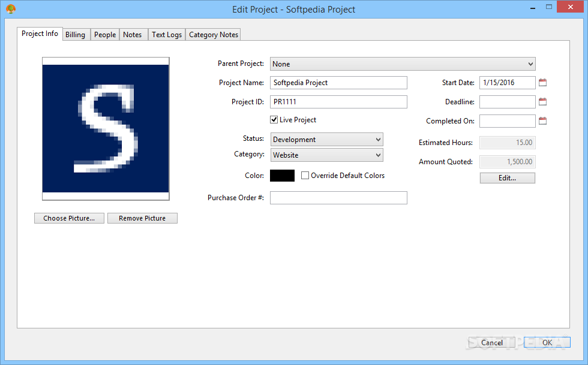Toggle the Live Project checkbox

point(274,119)
